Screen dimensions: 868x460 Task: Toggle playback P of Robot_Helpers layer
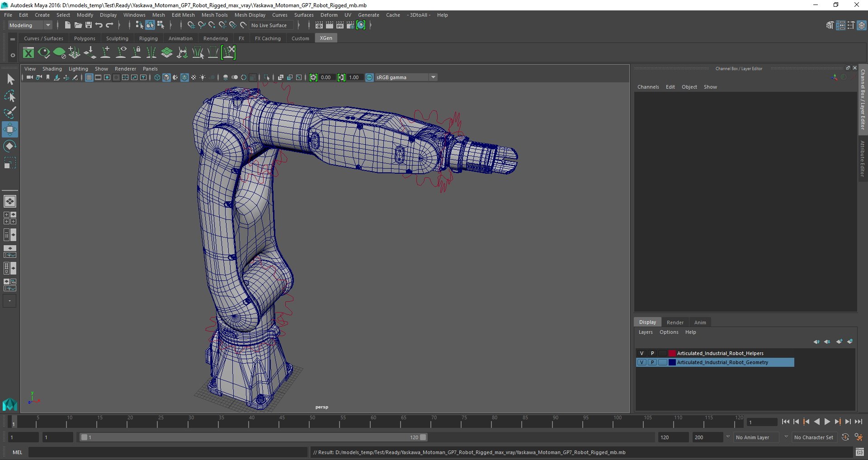[652, 353]
